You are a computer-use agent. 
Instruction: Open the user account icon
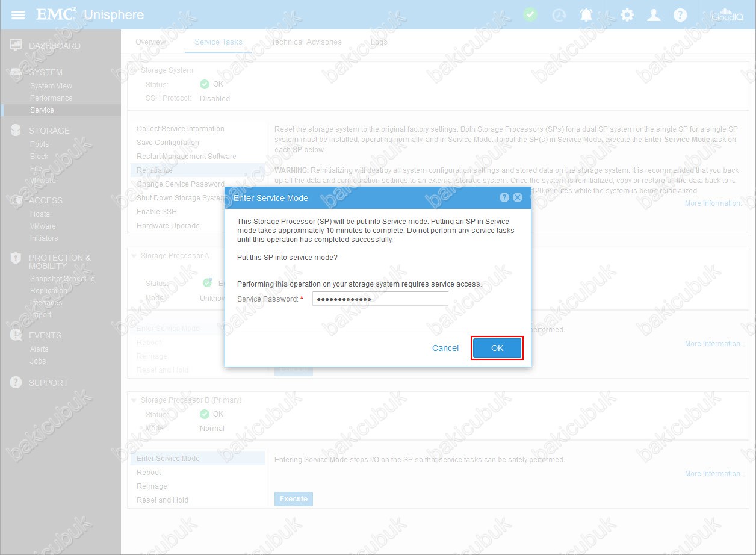tap(654, 15)
